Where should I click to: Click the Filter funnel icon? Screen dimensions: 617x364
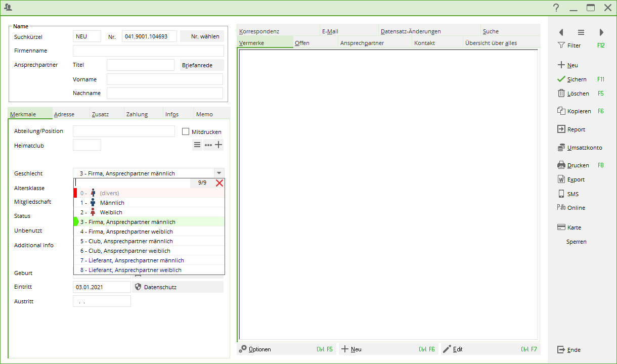[561, 45]
